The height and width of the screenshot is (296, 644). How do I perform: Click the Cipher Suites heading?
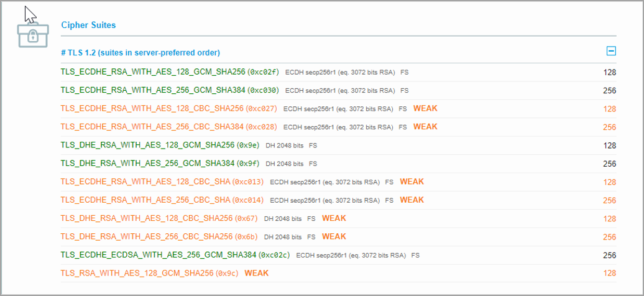point(88,25)
